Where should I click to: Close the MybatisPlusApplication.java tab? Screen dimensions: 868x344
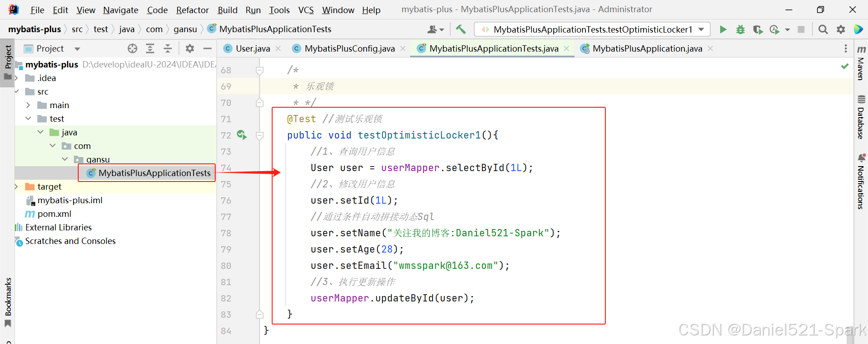click(x=710, y=48)
